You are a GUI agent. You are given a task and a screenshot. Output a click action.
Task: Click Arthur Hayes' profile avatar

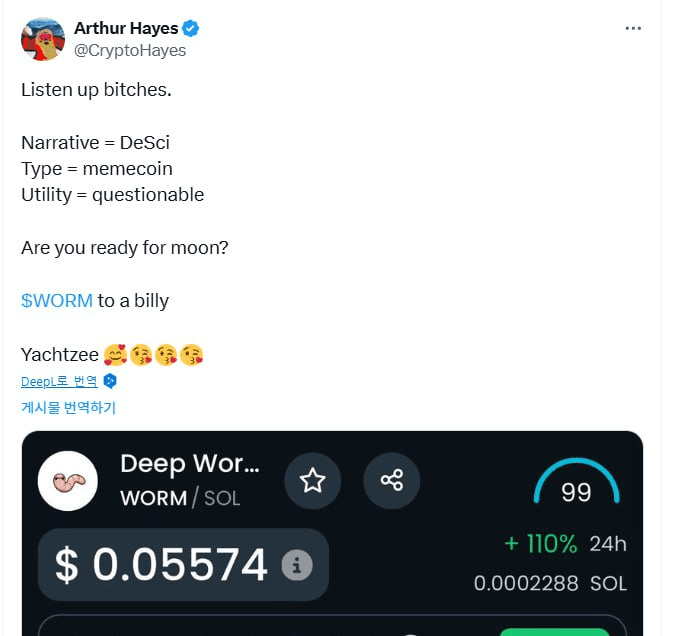pos(41,38)
